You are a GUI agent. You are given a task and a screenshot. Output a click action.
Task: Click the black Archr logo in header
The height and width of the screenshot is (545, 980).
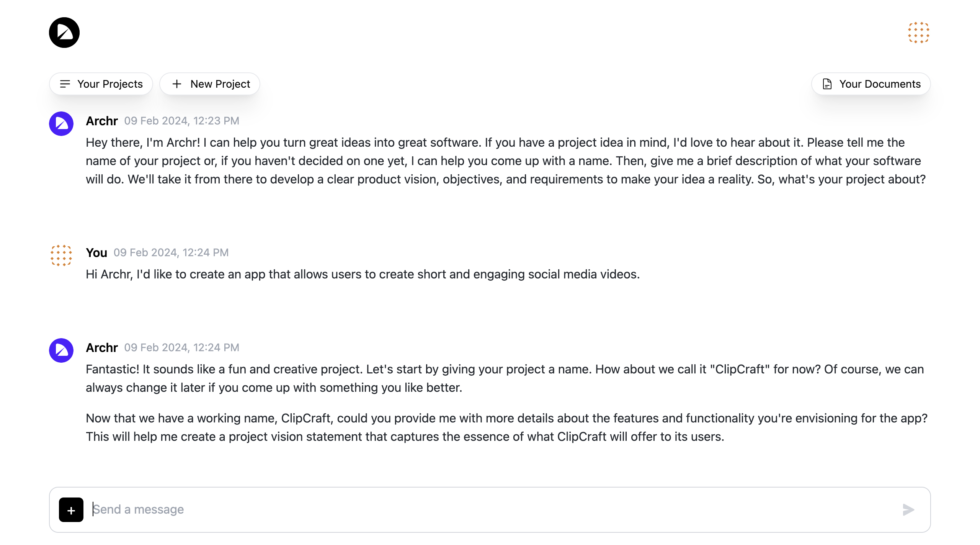point(64,33)
